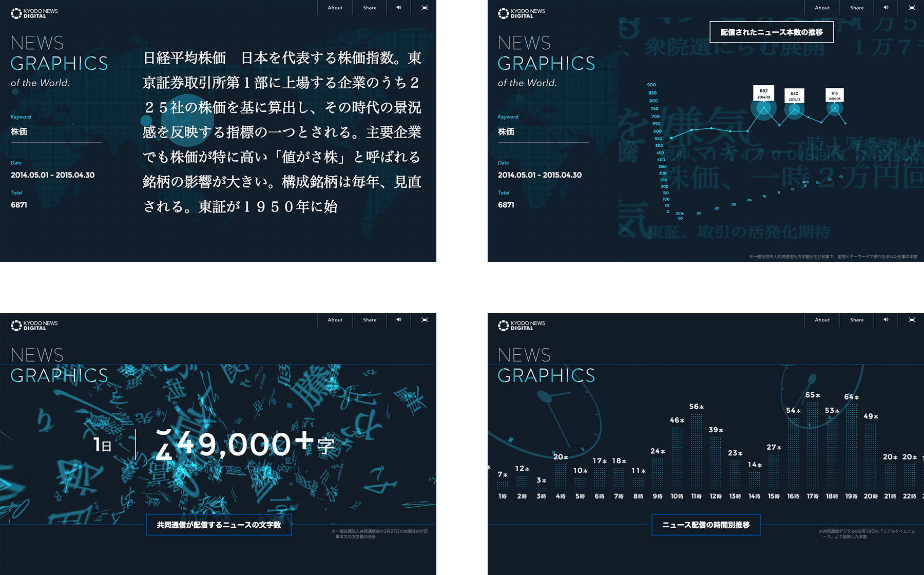
Task: Click Kyodo News Digital logo above the line chart
Action: (522, 13)
